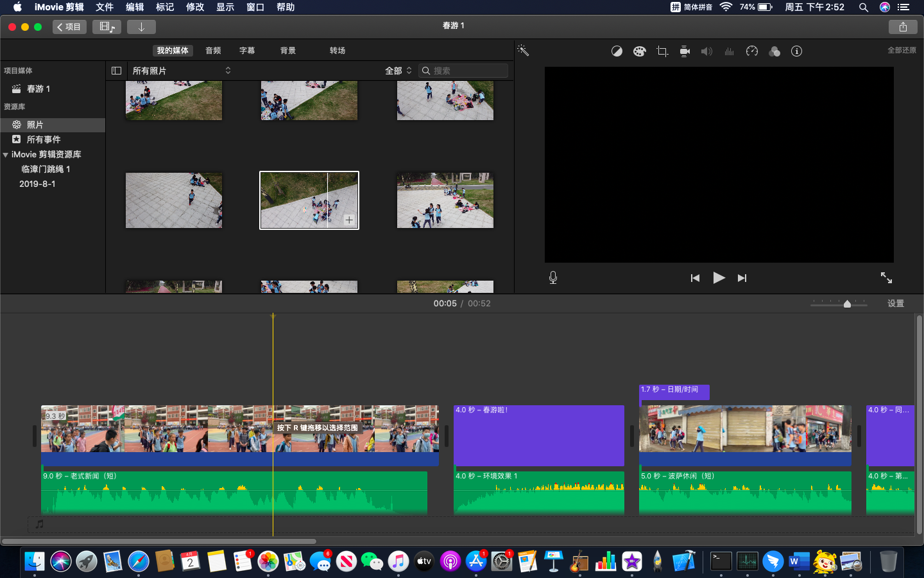Open the 全部 filter dropdown
Image resolution: width=924 pixels, height=578 pixels.
(x=398, y=71)
